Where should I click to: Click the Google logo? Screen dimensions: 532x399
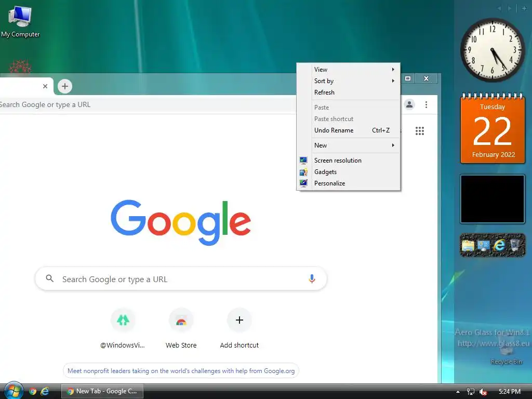pos(181,222)
